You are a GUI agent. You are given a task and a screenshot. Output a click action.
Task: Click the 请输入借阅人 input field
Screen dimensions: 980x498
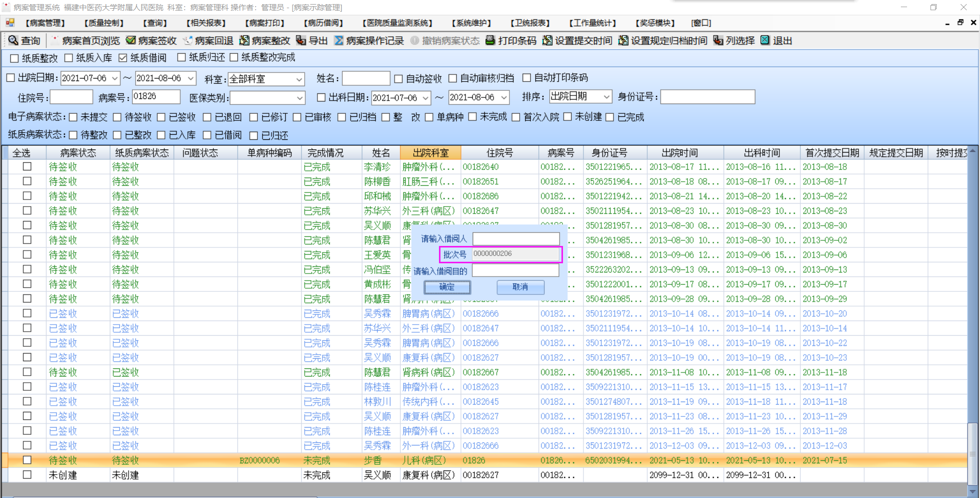coord(516,239)
